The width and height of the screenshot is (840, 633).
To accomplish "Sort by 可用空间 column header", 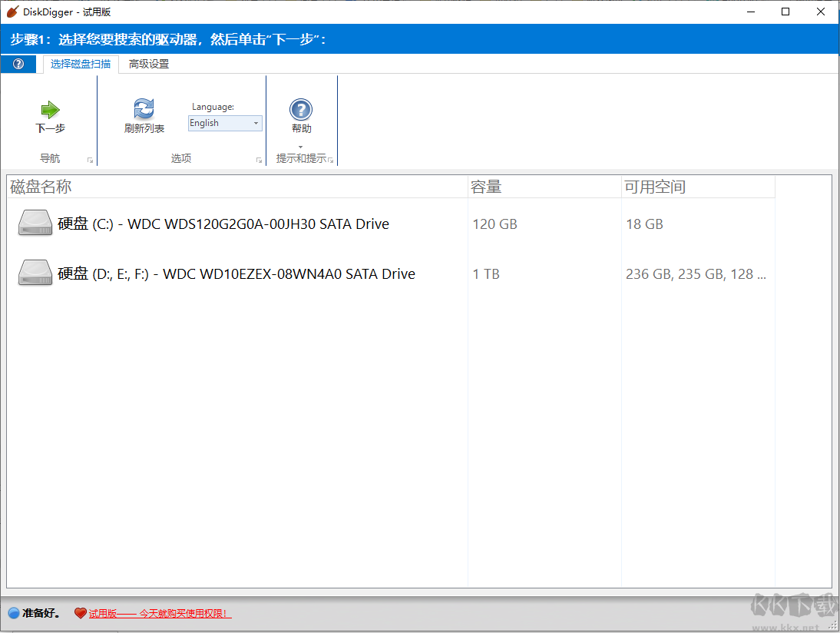I will [x=698, y=187].
